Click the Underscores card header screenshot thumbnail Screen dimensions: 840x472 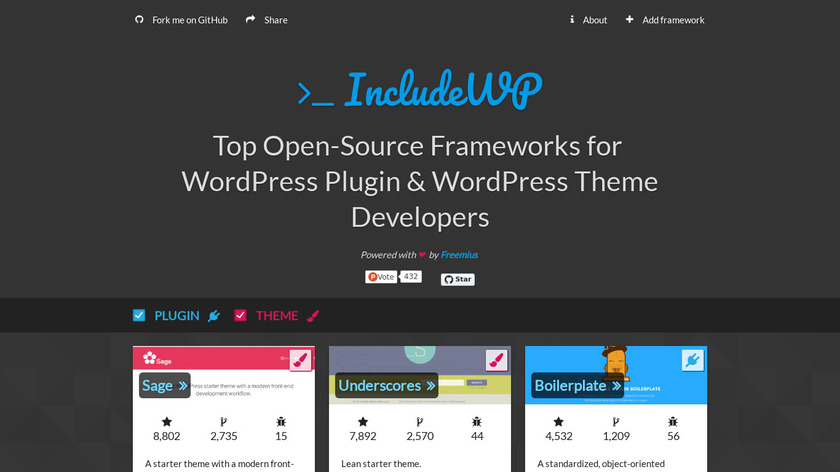tap(420, 375)
